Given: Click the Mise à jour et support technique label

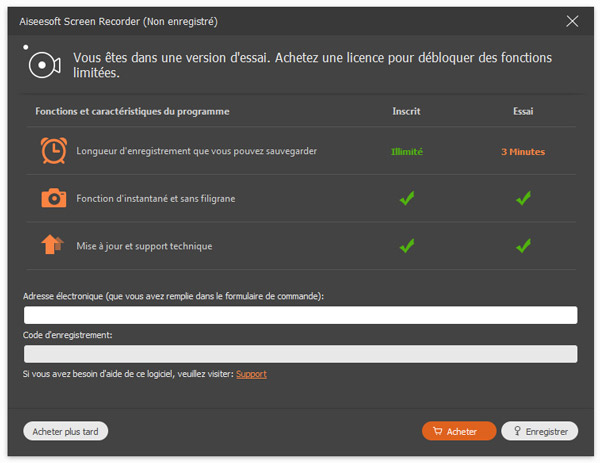Looking at the screenshot, I should click(x=144, y=245).
